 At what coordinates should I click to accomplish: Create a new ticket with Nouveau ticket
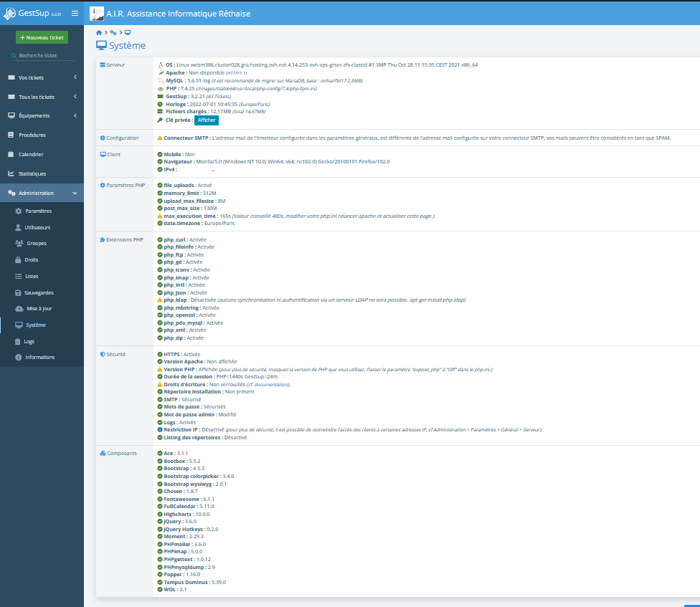(42, 37)
